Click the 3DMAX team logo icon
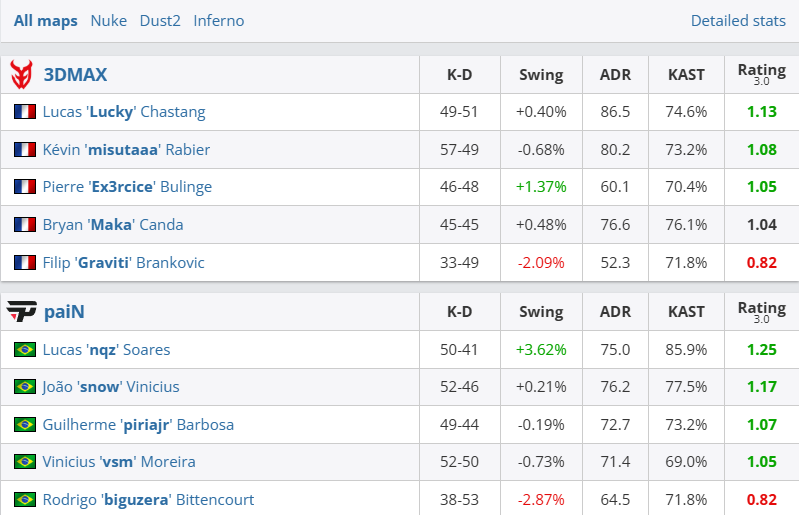This screenshot has width=799, height=515. tap(21, 75)
